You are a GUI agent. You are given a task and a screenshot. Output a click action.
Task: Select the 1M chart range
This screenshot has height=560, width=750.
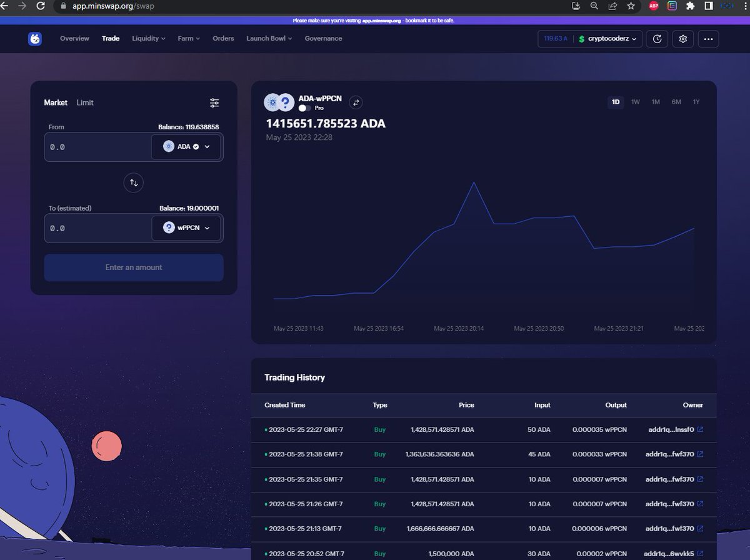pos(656,102)
